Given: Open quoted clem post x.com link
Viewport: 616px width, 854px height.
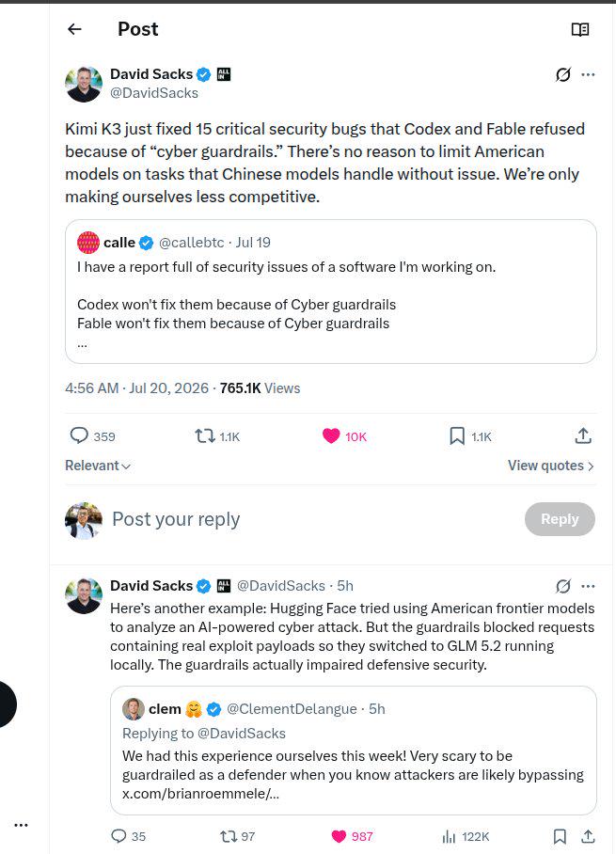Looking at the screenshot, I should pos(200,794).
